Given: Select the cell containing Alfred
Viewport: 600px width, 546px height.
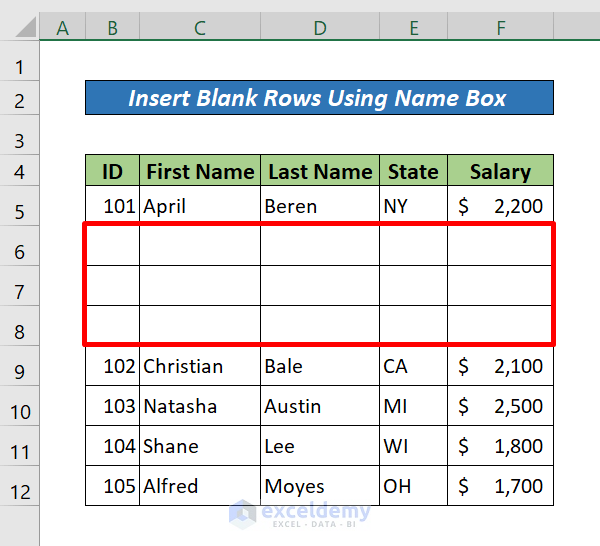Looking at the screenshot, I should point(200,486).
